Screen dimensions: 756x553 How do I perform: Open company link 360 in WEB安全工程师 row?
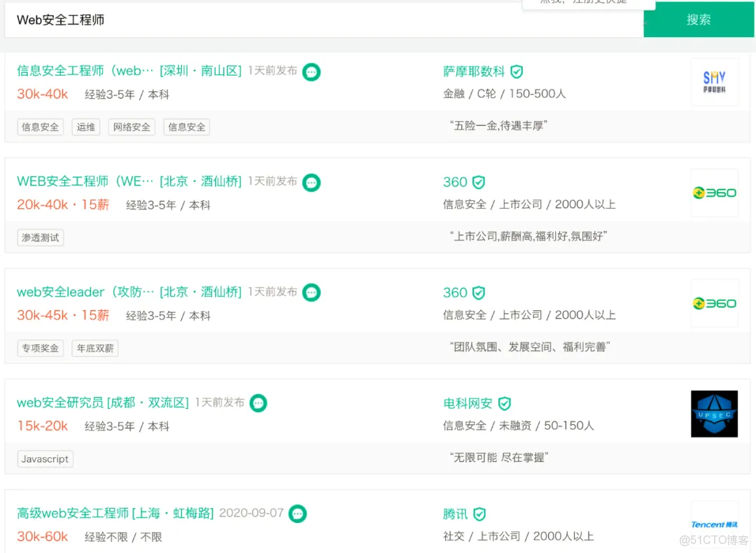pyautogui.click(x=455, y=182)
